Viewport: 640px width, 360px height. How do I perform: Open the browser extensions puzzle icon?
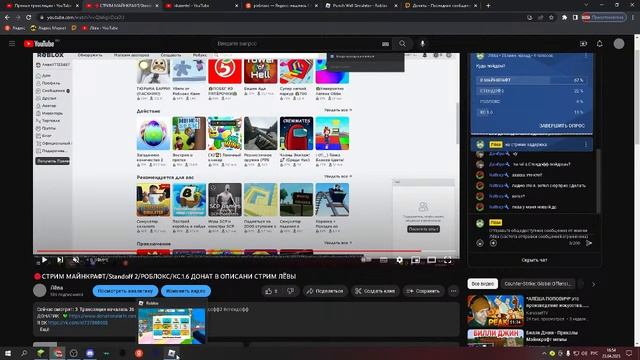click(564, 18)
